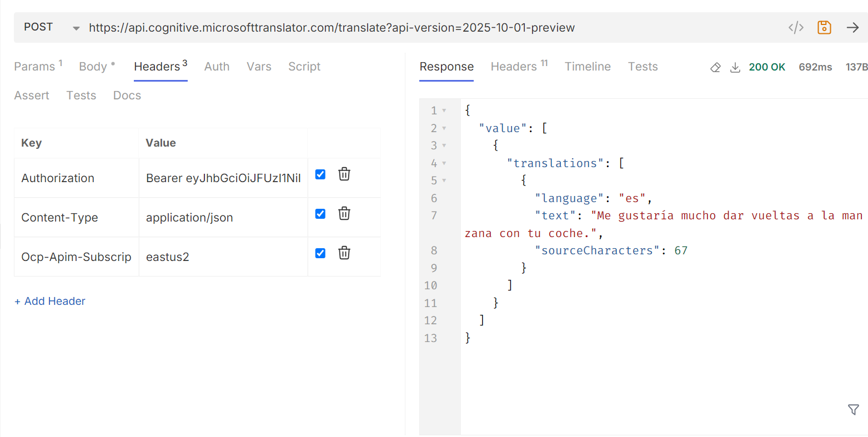
Task: Open the Auth tab
Action: click(x=217, y=67)
